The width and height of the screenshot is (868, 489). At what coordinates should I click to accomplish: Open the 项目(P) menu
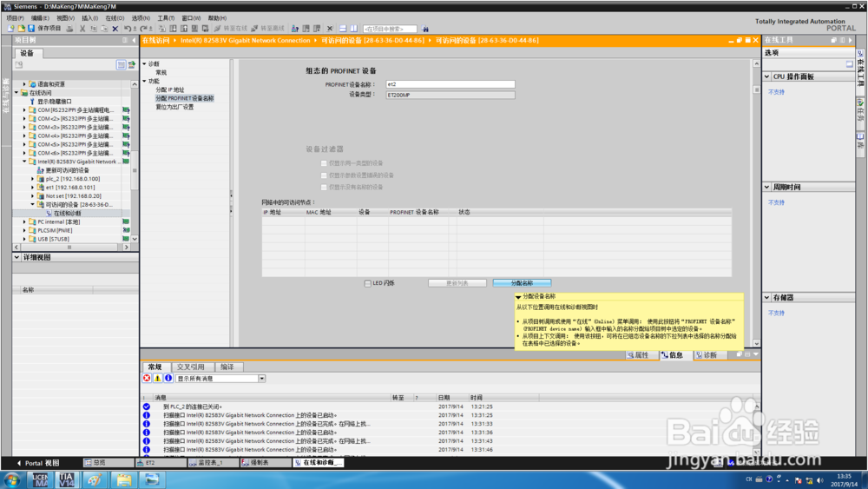point(15,18)
